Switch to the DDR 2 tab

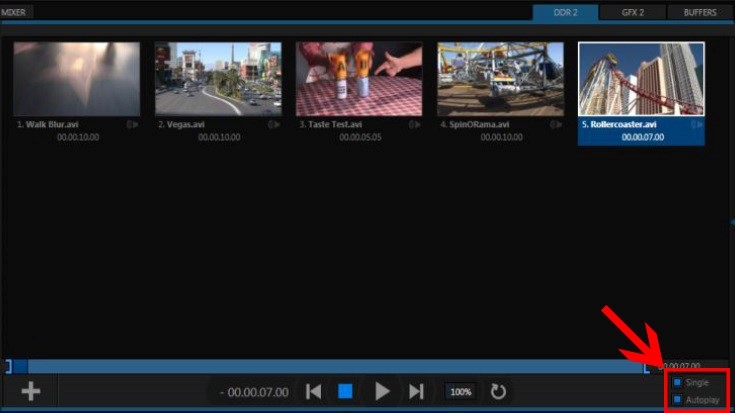(563, 12)
